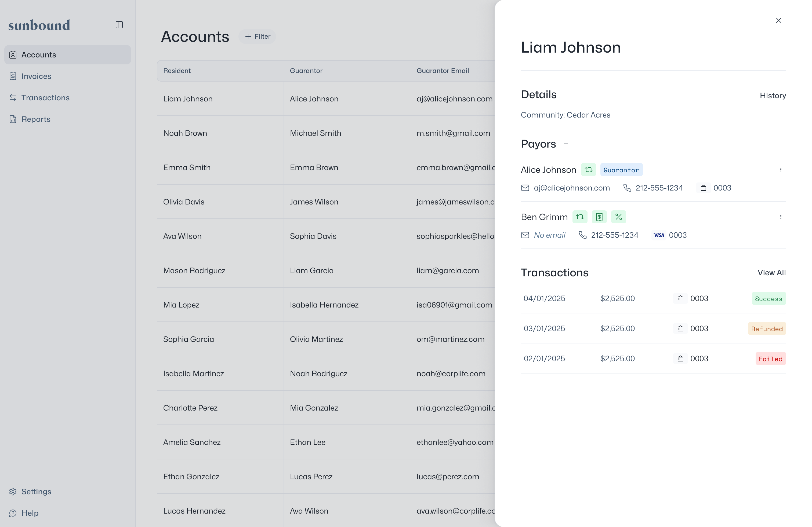The height and width of the screenshot is (527, 812).
Task: Click the Filter button next to Accounts
Action: (x=257, y=36)
